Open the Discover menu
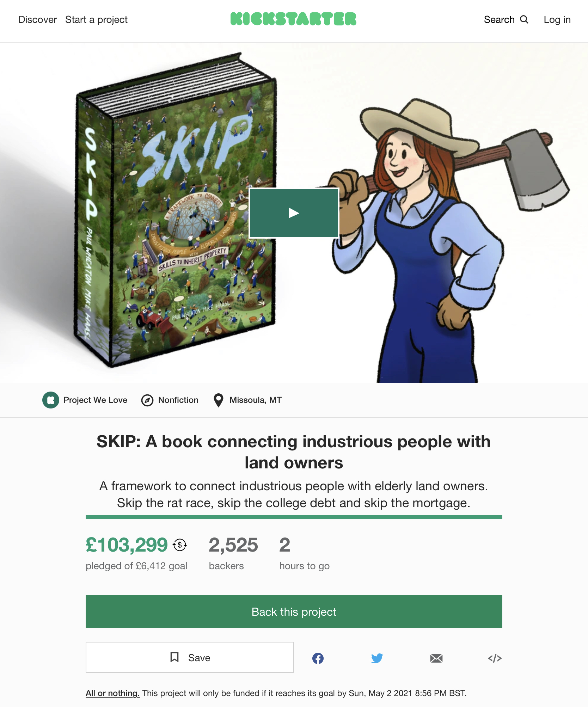 (37, 19)
